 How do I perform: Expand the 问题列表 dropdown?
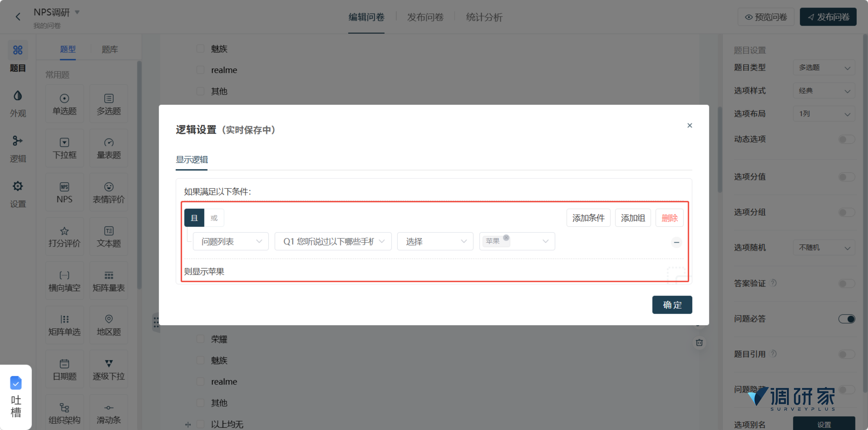[231, 241]
